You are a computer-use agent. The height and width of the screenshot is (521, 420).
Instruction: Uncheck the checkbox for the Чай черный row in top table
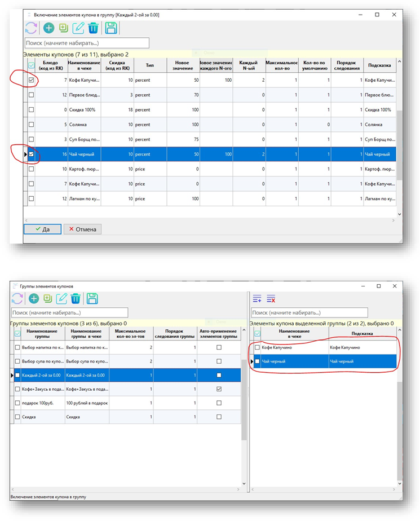pyautogui.click(x=32, y=154)
